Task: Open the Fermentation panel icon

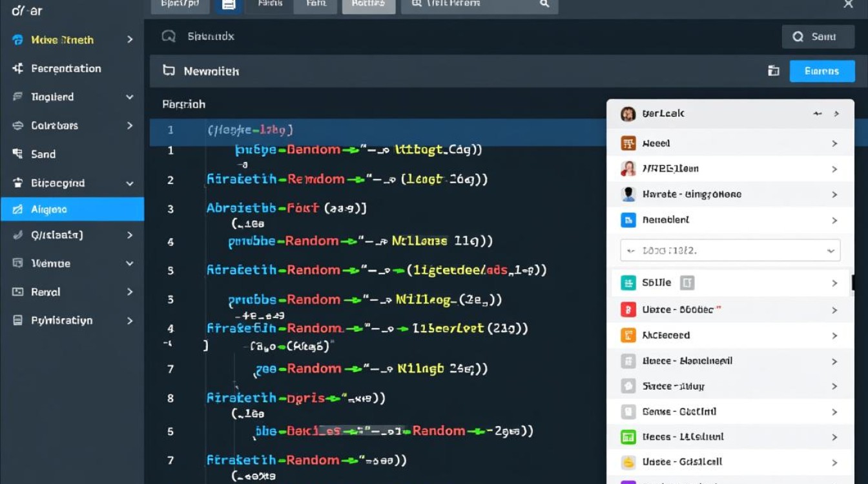Action: [17, 68]
